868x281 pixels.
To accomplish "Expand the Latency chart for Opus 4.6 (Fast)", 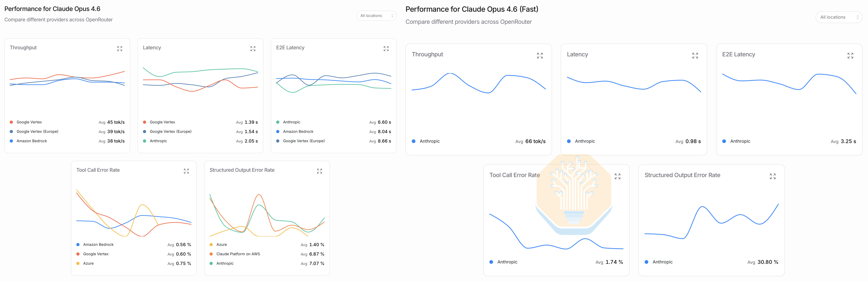I will [x=695, y=56].
